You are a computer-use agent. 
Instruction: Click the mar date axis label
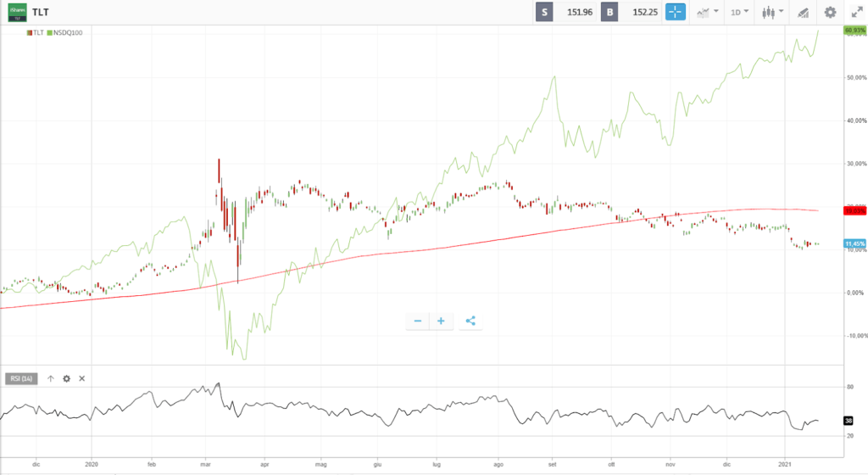click(x=205, y=465)
